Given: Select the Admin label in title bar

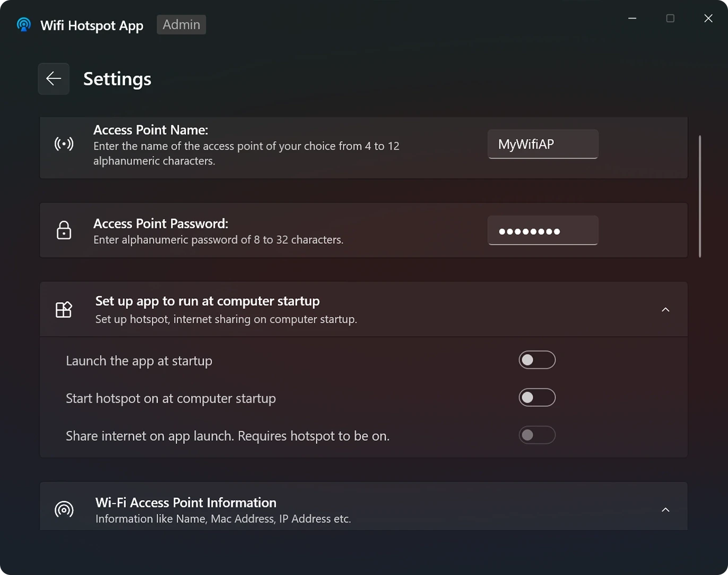Looking at the screenshot, I should click(181, 24).
